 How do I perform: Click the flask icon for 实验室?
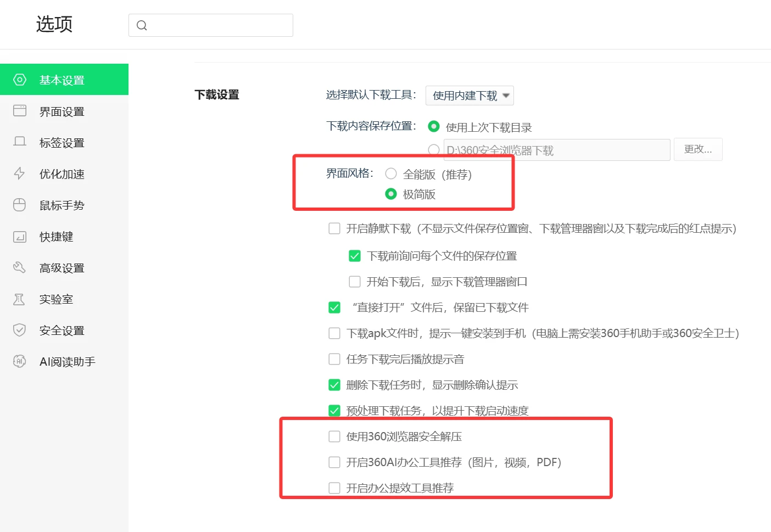20,299
